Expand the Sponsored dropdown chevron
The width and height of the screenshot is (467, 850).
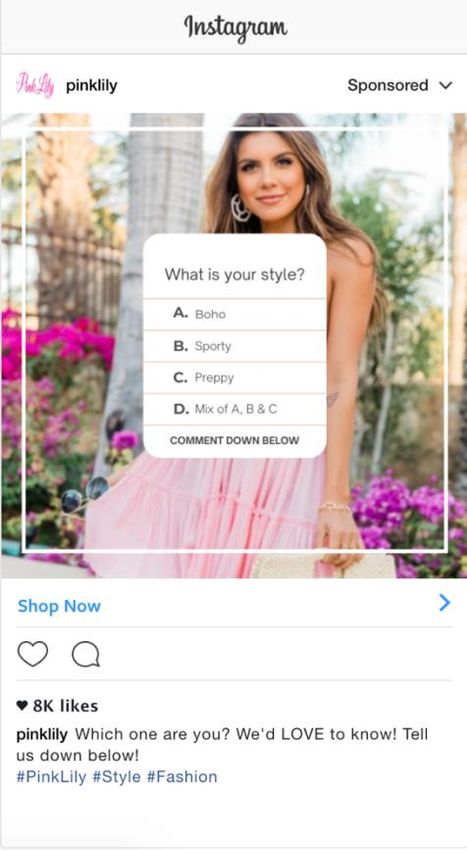coord(445,86)
